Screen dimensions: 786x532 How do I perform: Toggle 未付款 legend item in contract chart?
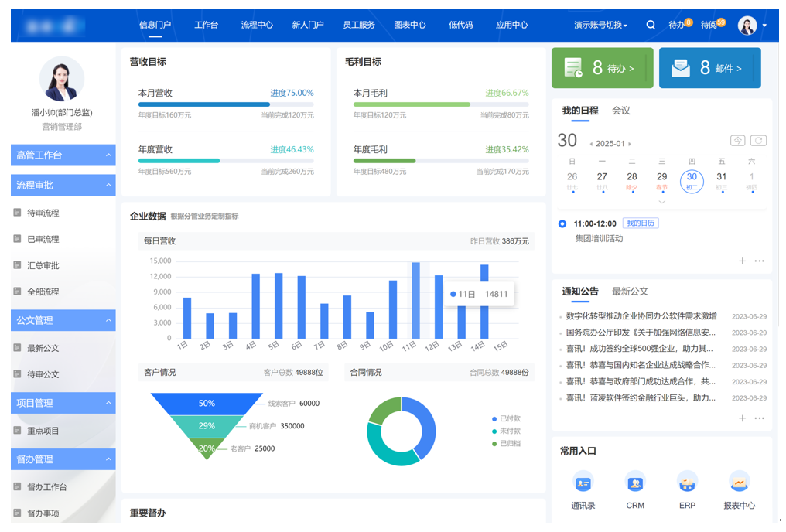coord(506,431)
